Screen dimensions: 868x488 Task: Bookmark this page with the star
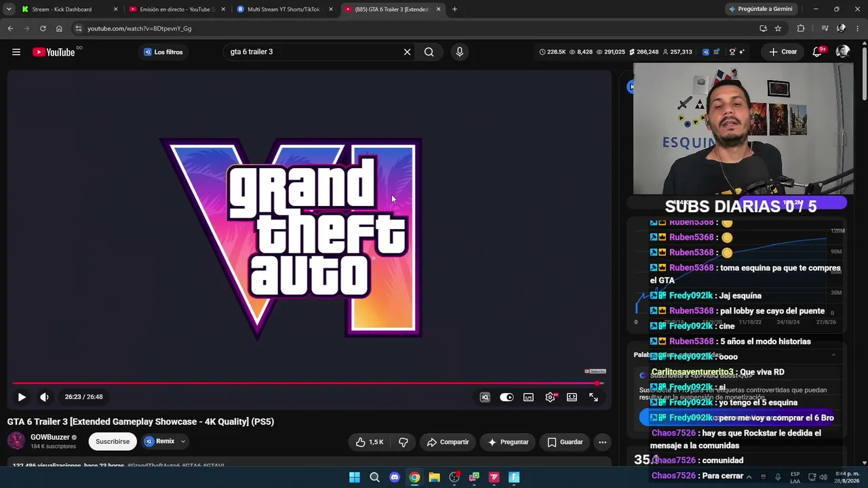[778, 28]
